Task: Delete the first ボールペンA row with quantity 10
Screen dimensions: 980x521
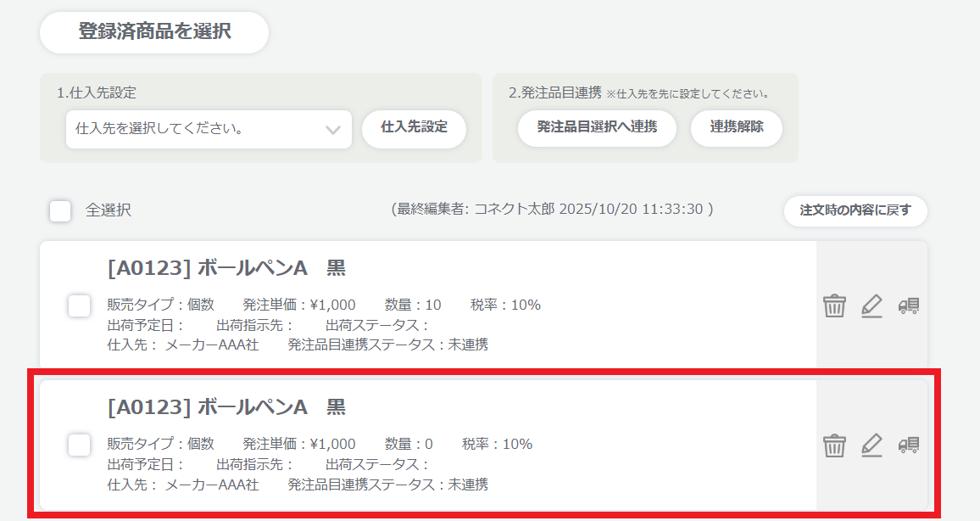Action: [834, 305]
